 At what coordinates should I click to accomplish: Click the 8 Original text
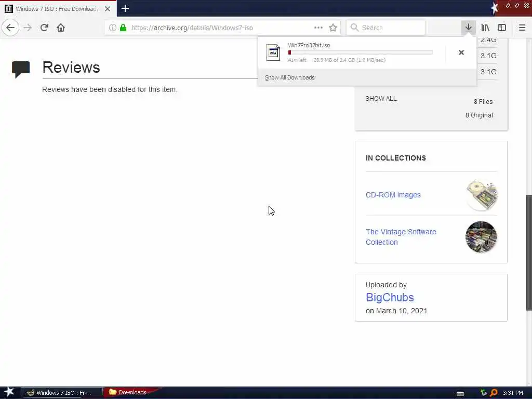tap(479, 115)
